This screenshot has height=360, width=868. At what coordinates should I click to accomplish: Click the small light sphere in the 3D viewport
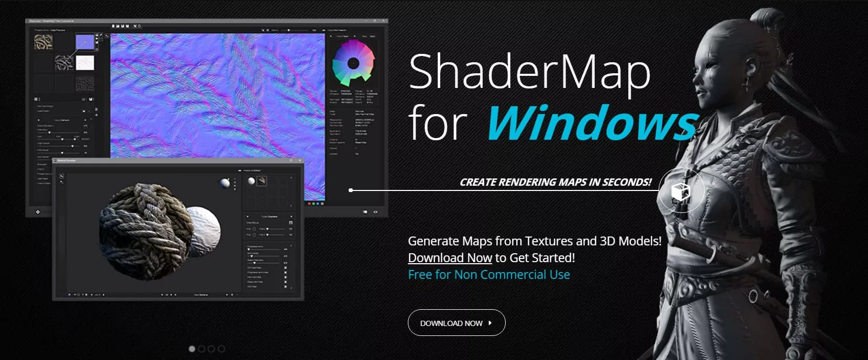tap(225, 183)
